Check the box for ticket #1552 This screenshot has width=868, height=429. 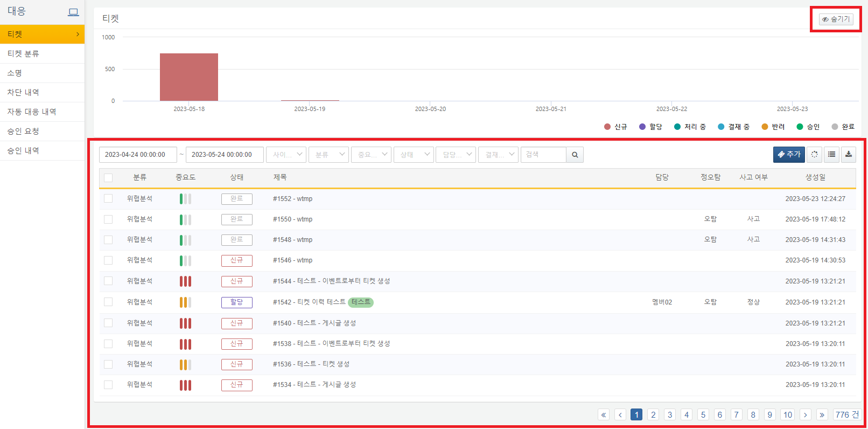click(x=108, y=198)
